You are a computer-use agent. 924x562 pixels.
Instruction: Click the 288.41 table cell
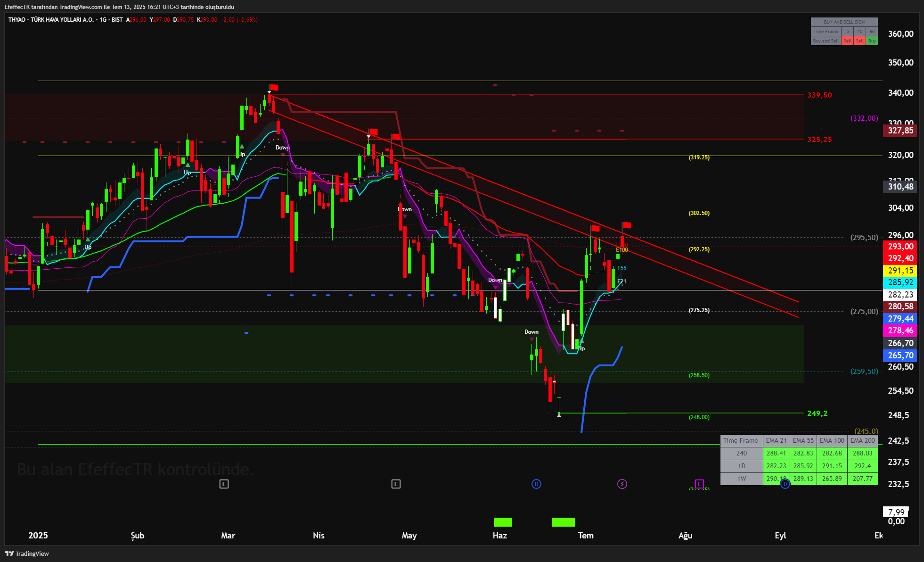pyautogui.click(x=776, y=453)
